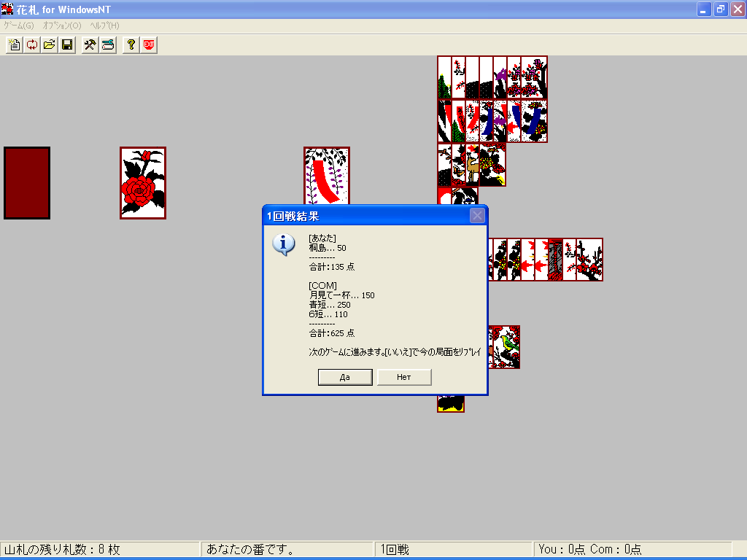Click the 合計:625 点 total line

pos(332,332)
